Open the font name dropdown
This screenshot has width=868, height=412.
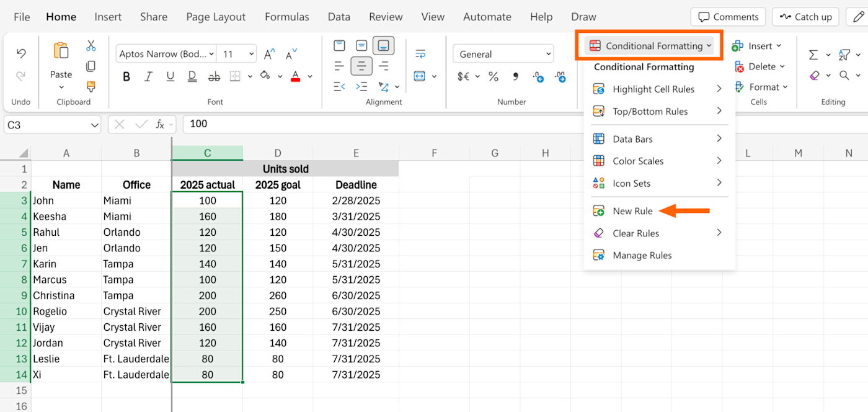pos(166,54)
